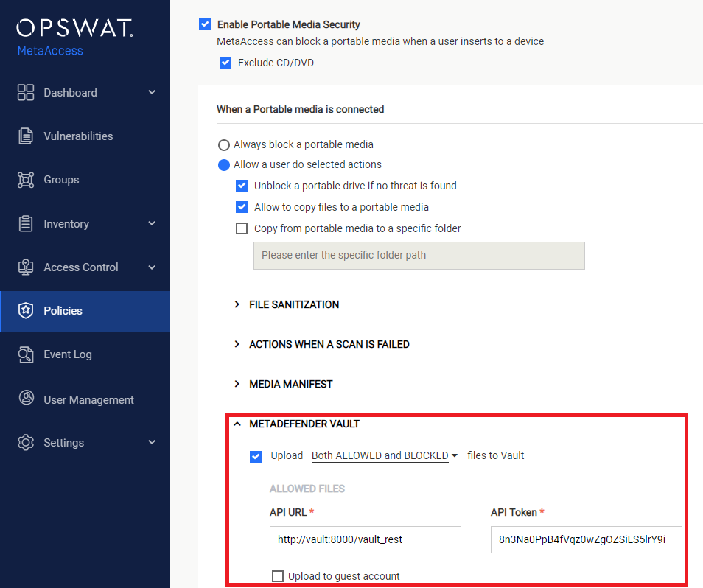Select the User Management person icon
Screen dimensions: 703x588
tap(24, 399)
